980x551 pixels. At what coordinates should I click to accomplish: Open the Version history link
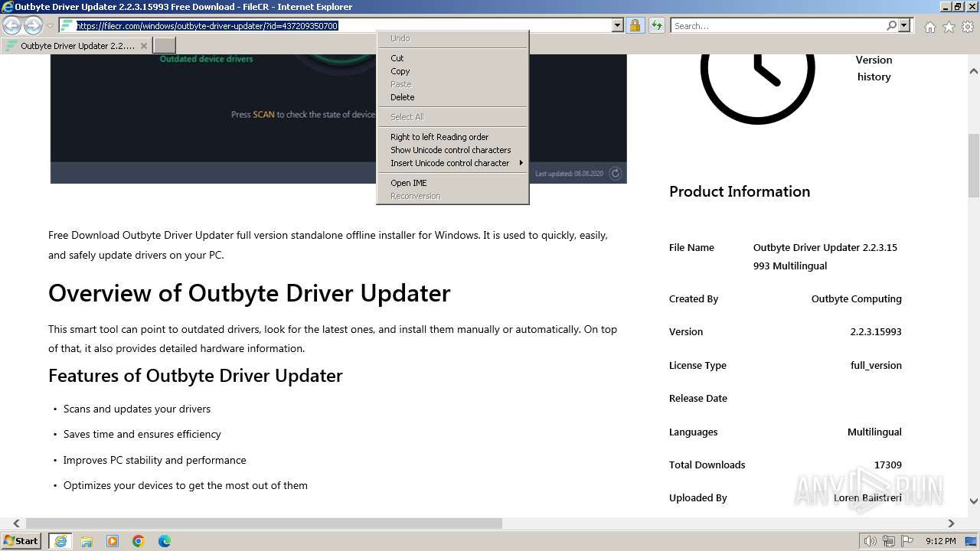[874, 68]
